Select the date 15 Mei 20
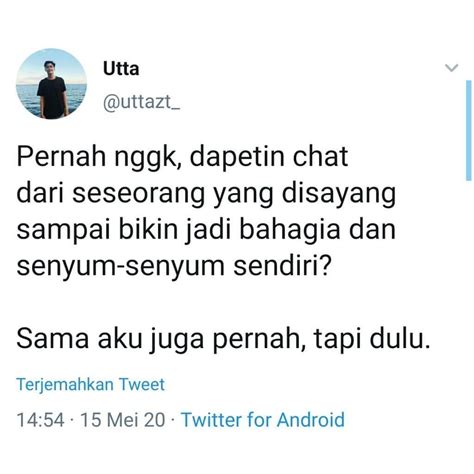This screenshot has height=474, width=474. 123,420
